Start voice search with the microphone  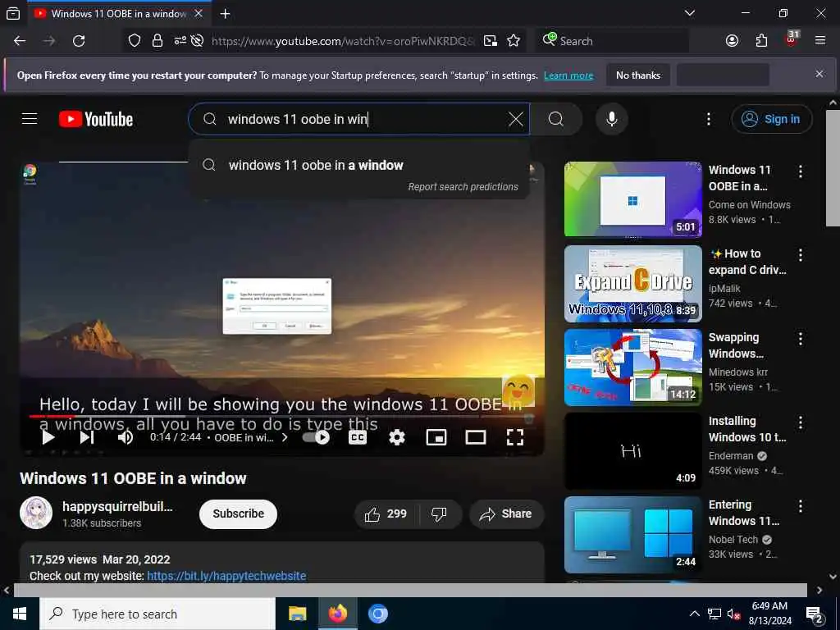pyautogui.click(x=612, y=119)
